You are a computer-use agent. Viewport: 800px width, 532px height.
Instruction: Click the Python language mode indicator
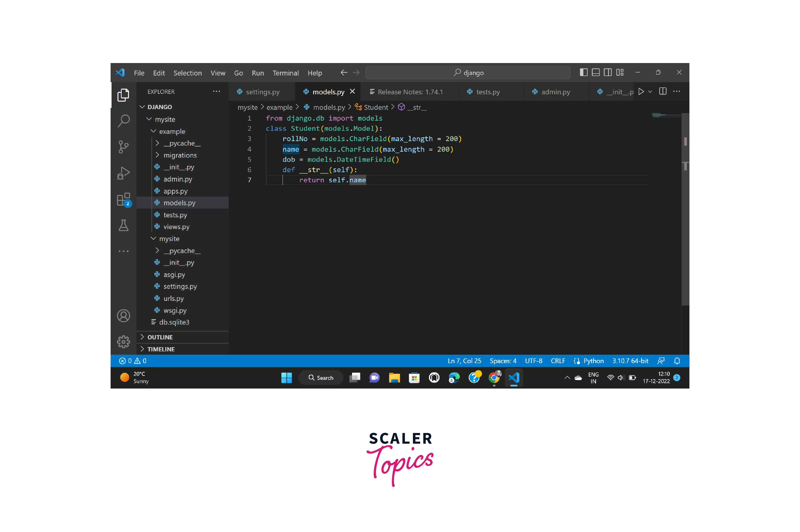coord(593,361)
